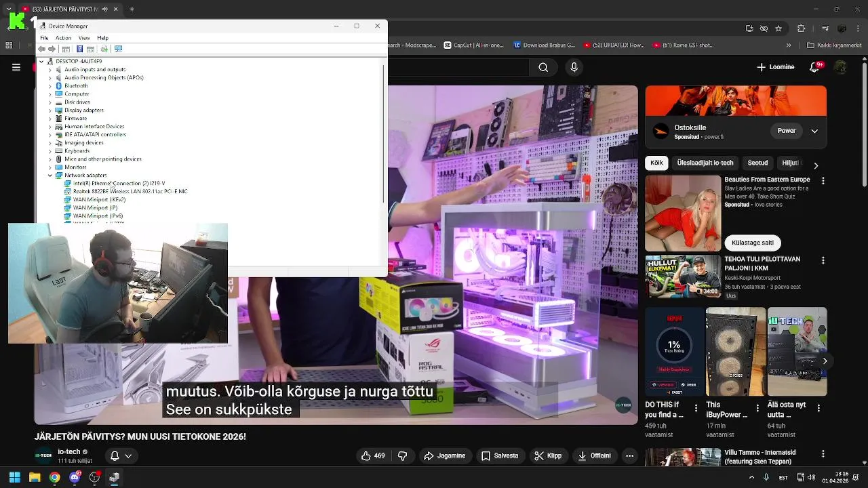Expand Audio inputs and outputs

point(50,69)
